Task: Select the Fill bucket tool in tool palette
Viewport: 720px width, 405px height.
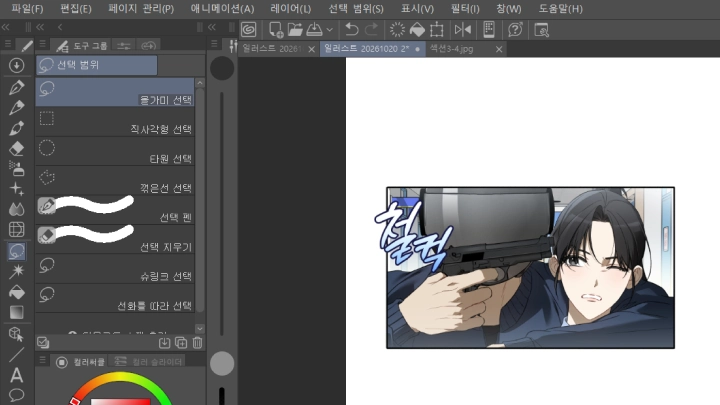Action: click(17, 292)
